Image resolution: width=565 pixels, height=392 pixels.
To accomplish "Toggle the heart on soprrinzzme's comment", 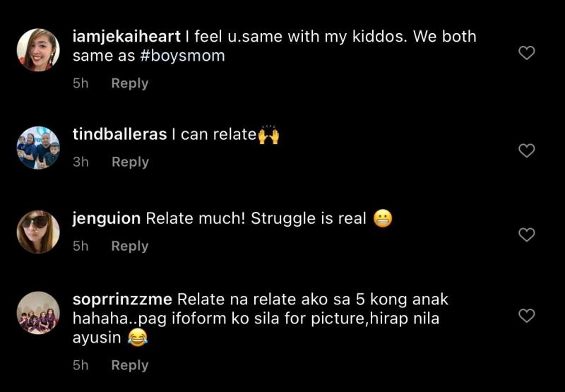I will coord(526,316).
